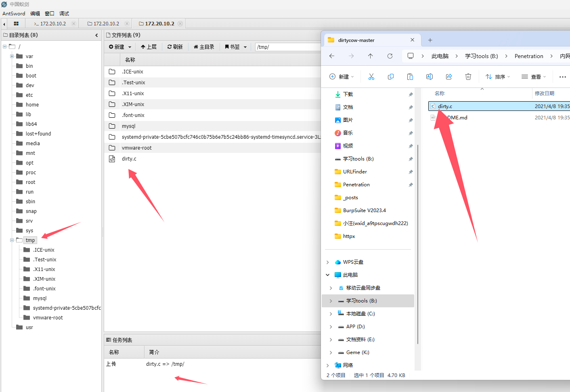Go up one directory in Explorer
This screenshot has width=570, height=392.
(x=370, y=56)
